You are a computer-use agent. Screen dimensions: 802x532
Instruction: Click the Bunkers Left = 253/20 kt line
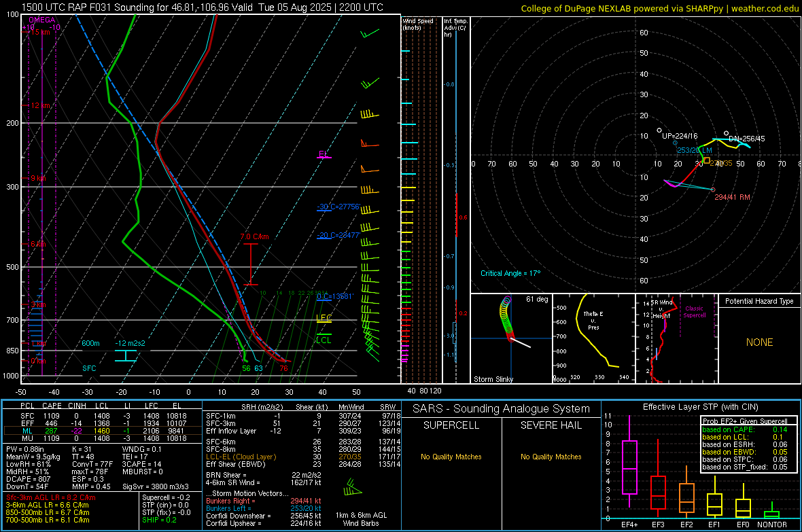tap(264, 508)
